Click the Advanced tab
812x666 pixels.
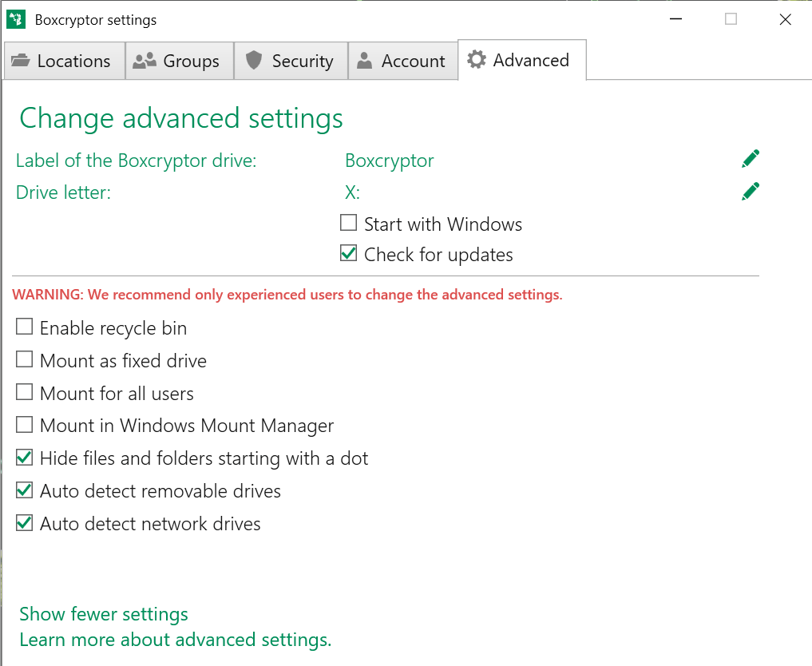(x=521, y=61)
